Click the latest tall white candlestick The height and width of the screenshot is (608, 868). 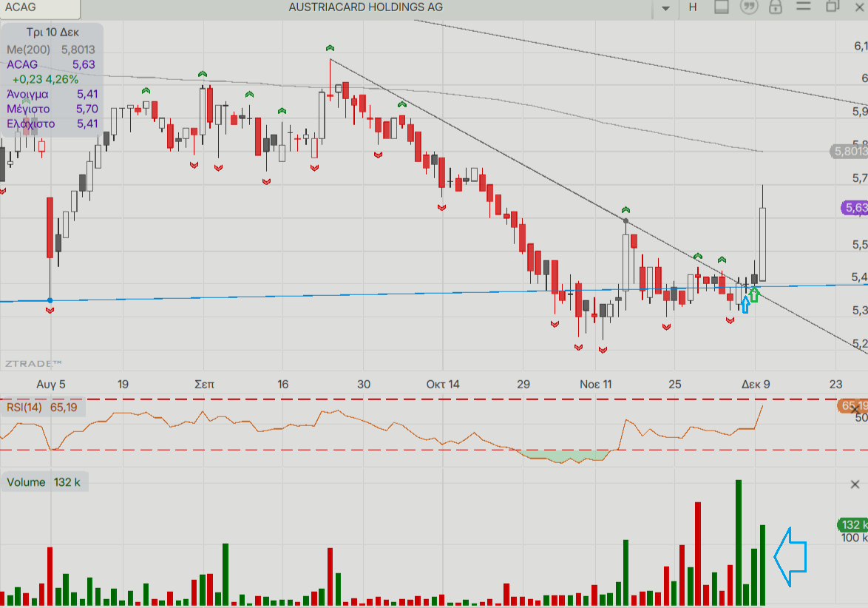(763, 244)
